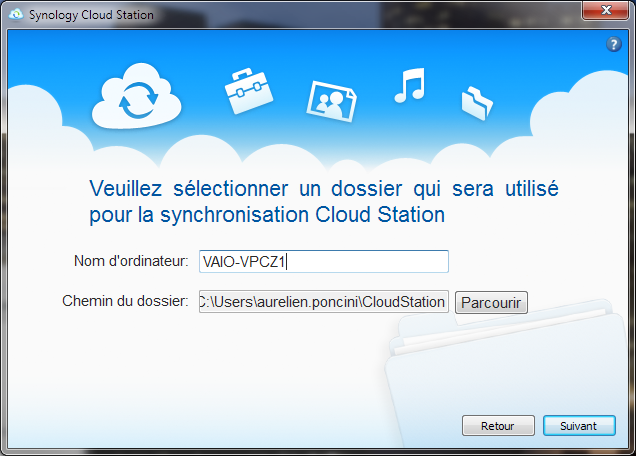Click the Synology app icon in title bar
Image resolution: width=636 pixels, height=456 pixels.
coord(17,14)
